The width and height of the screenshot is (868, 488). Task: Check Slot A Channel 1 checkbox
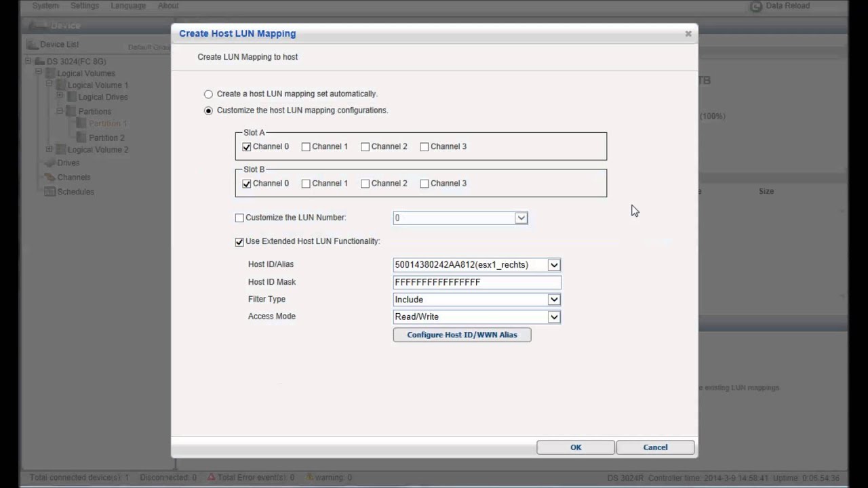306,146
